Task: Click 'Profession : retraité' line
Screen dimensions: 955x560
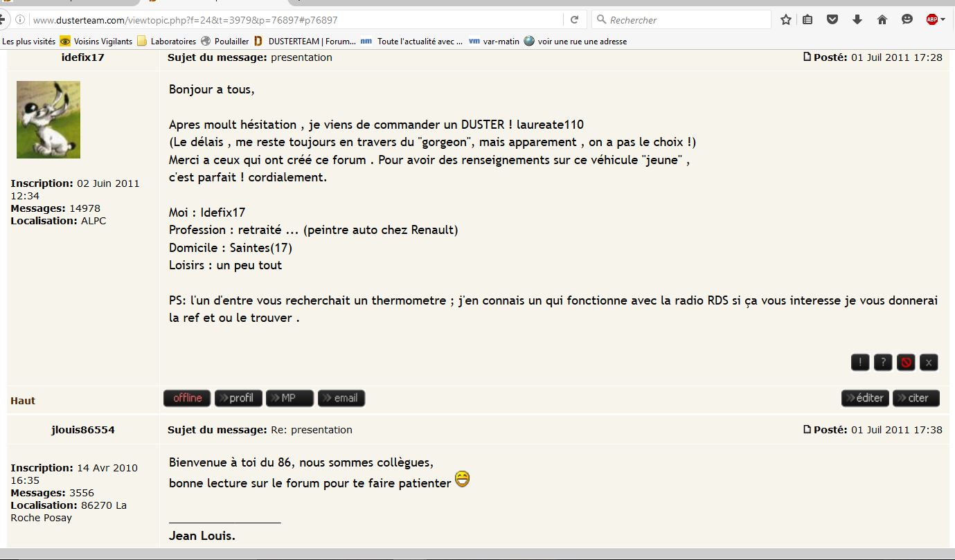Action: coord(313,230)
